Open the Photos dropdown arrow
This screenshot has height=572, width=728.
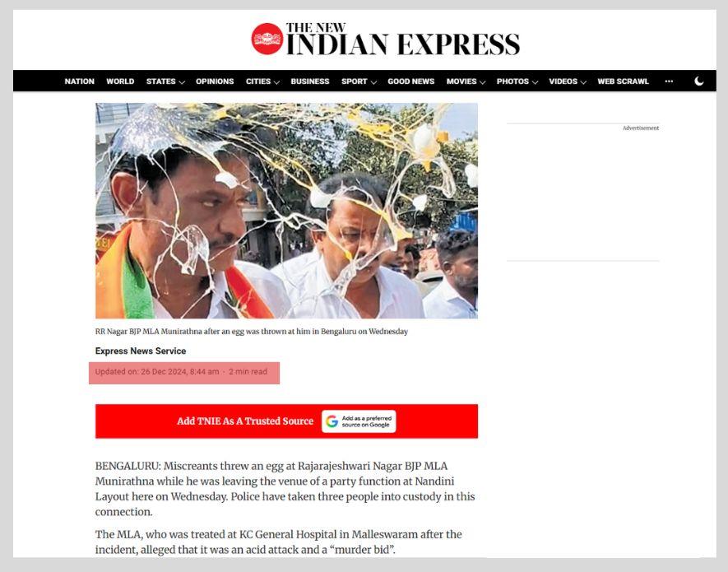(x=535, y=82)
